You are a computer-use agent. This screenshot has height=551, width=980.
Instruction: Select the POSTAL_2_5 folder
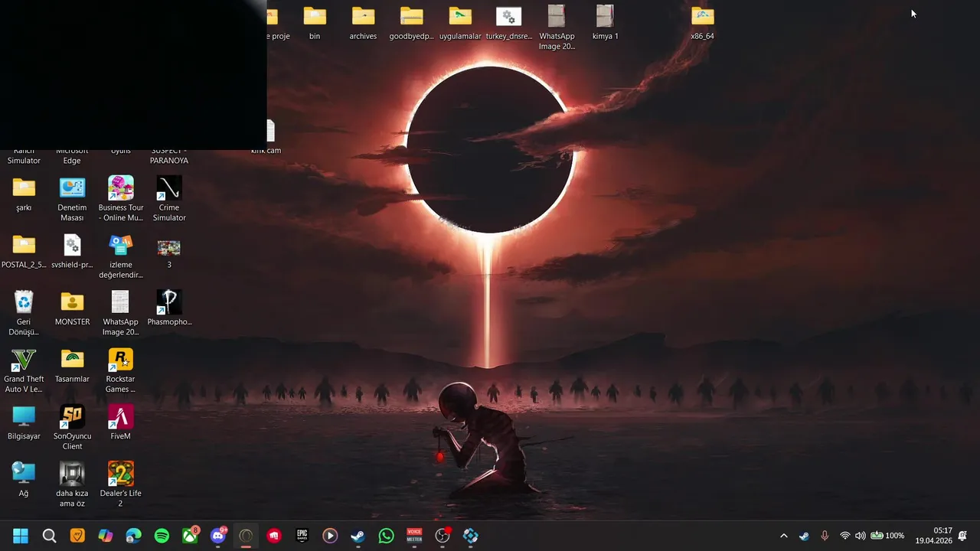pos(24,251)
